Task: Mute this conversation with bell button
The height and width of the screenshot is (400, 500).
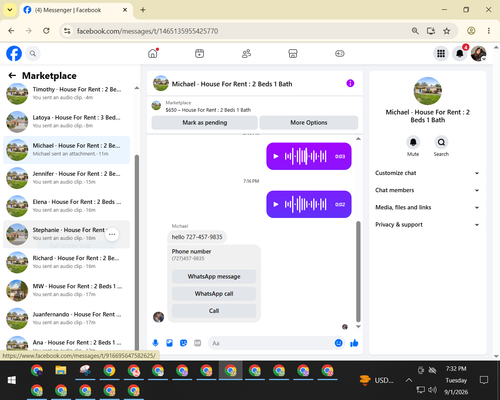Action: [x=413, y=142]
